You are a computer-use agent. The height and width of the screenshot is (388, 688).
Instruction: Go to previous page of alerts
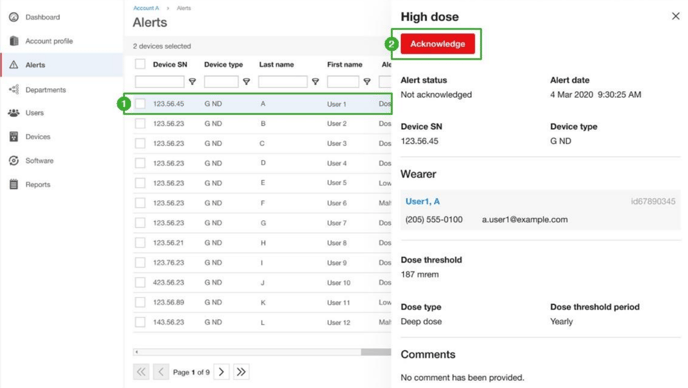point(161,372)
